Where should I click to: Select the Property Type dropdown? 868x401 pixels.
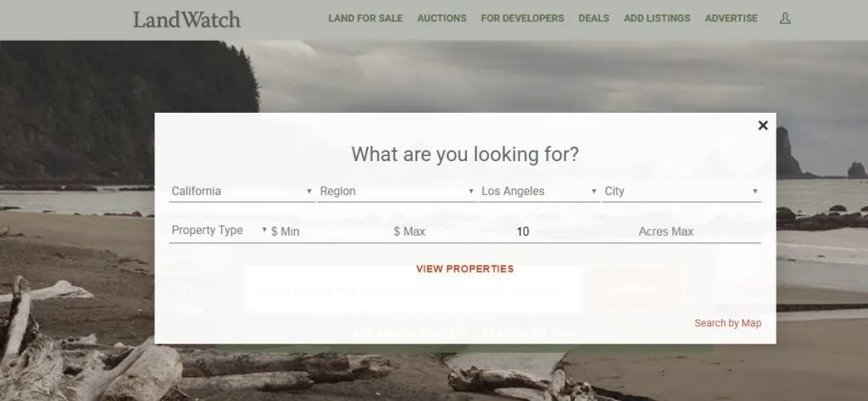pos(220,231)
